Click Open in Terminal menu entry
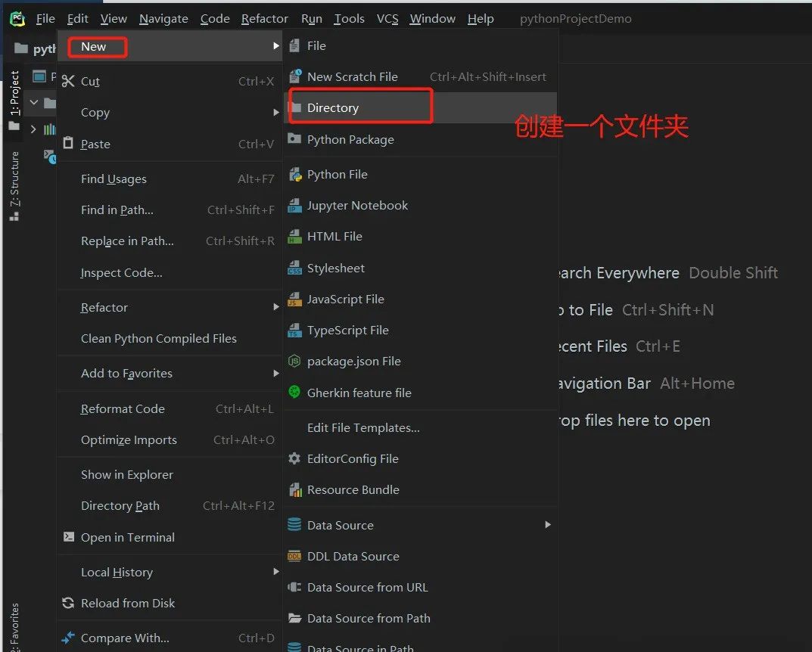Image resolution: width=812 pixels, height=652 pixels. [x=127, y=538]
